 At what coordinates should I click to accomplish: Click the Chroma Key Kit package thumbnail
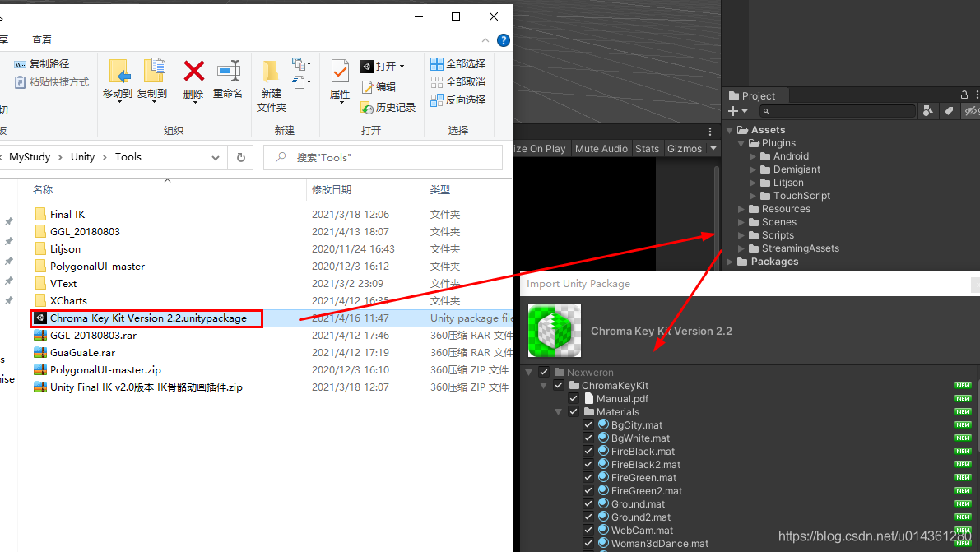(555, 331)
